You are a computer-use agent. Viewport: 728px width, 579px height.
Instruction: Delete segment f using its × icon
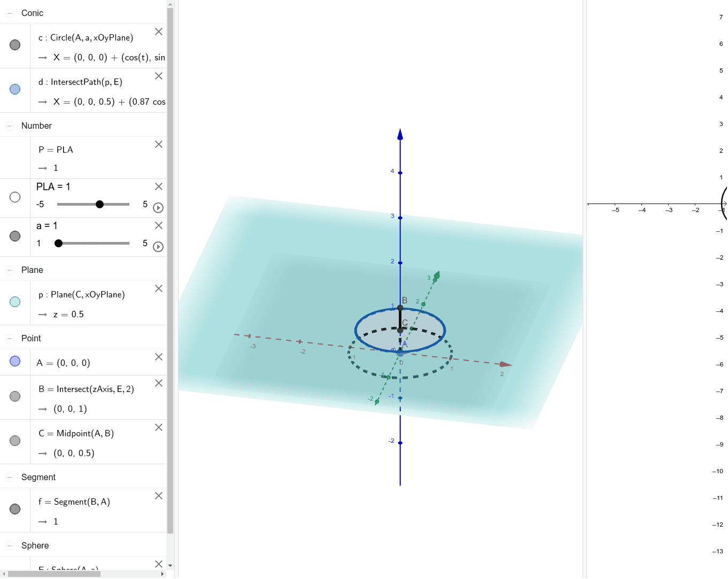click(x=158, y=496)
